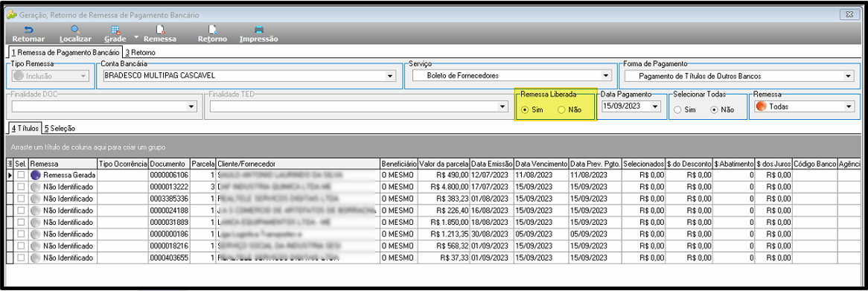This screenshot has height=291, width=868.
Task: Select Não under Selecionar Todas
Action: [x=715, y=110]
